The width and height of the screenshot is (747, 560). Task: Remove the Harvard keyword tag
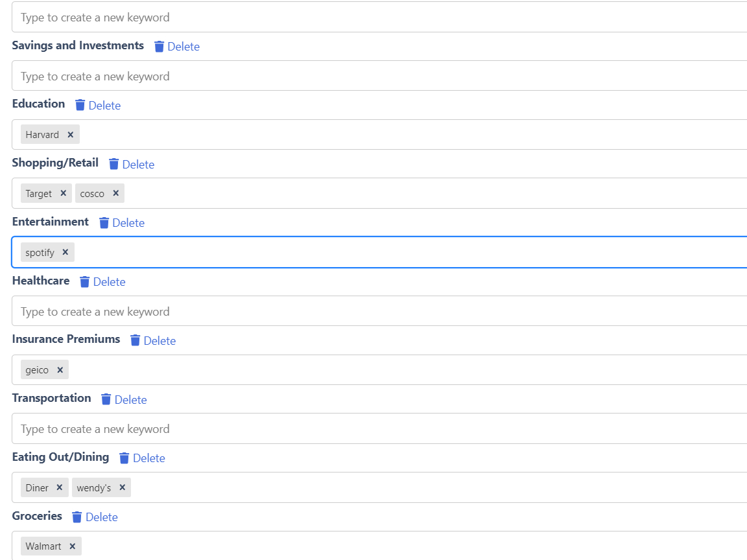click(70, 135)
